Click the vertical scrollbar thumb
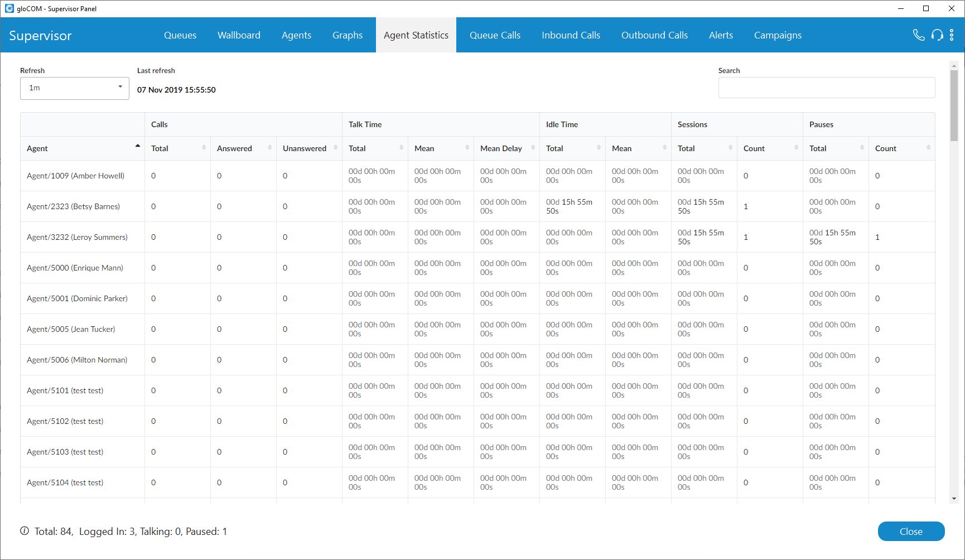Viewport: 965px width, 560px height. [x=954, y=106]
